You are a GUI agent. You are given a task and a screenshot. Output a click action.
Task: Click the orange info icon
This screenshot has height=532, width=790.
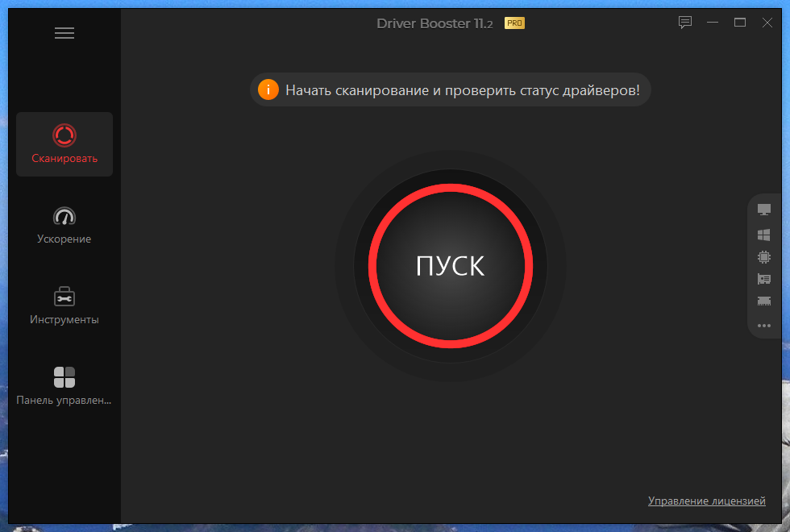268,89
